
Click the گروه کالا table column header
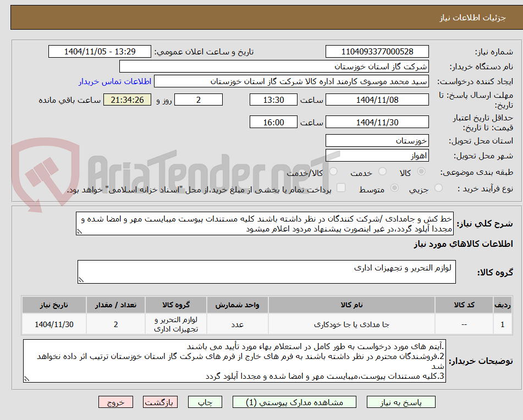pyautogui.click(x=176, y=305)
